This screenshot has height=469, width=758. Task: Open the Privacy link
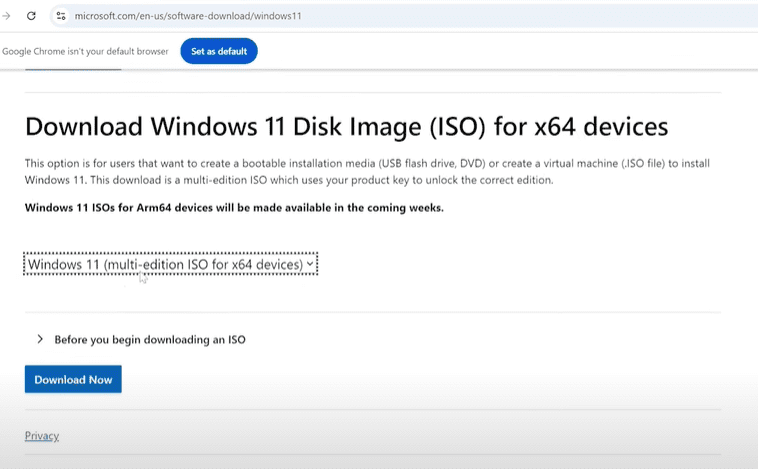tap(42, 436)
